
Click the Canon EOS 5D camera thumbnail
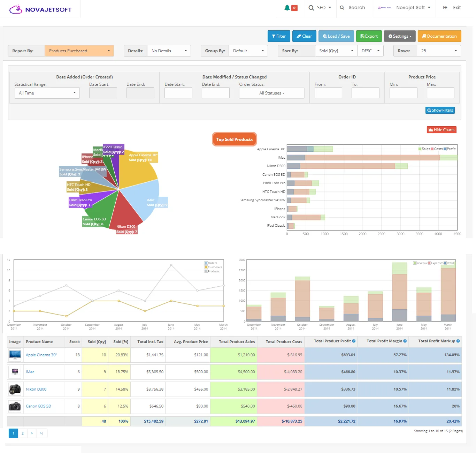(15, 406)
